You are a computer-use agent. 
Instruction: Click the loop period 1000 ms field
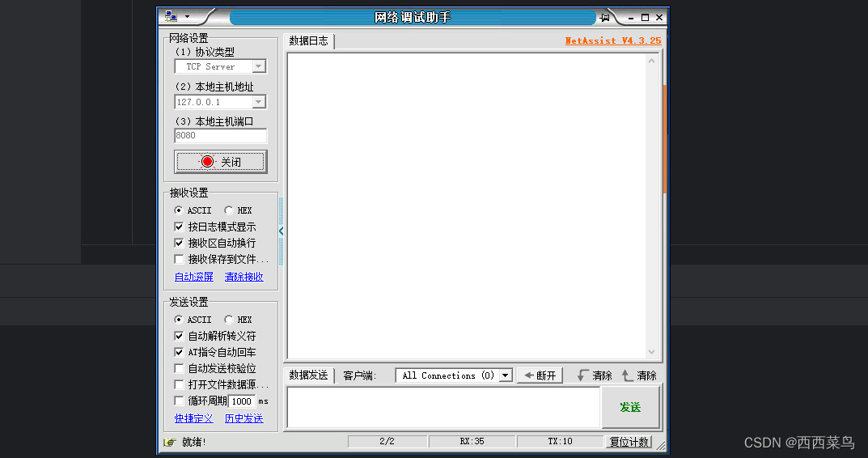242,401
